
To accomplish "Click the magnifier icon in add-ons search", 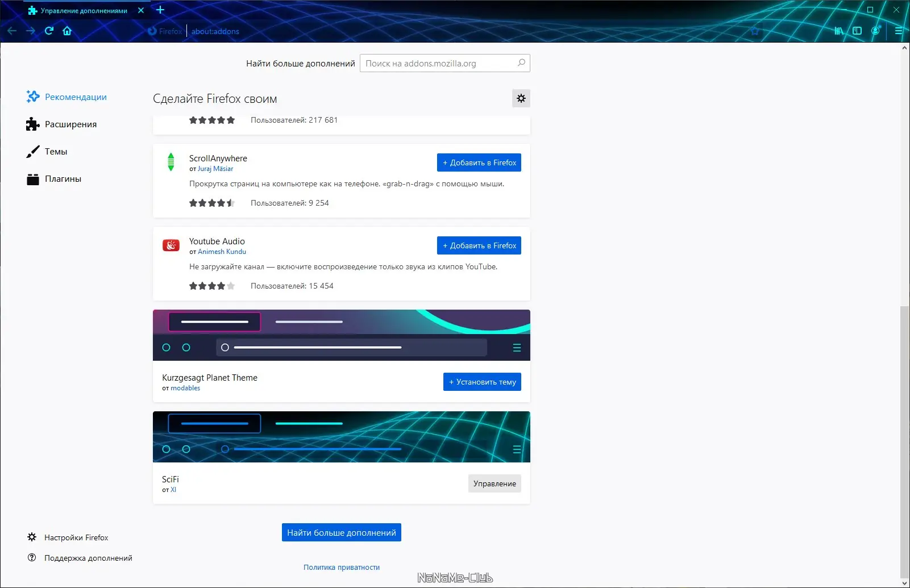I will pyautogui.click(x=521, y=62).
